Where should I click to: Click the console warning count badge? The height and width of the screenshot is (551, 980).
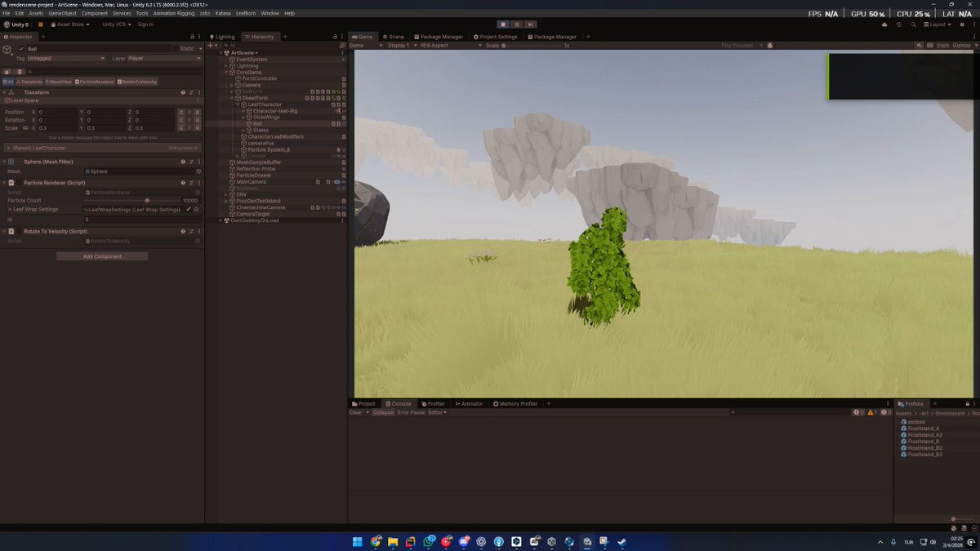[x=871, y=412]
